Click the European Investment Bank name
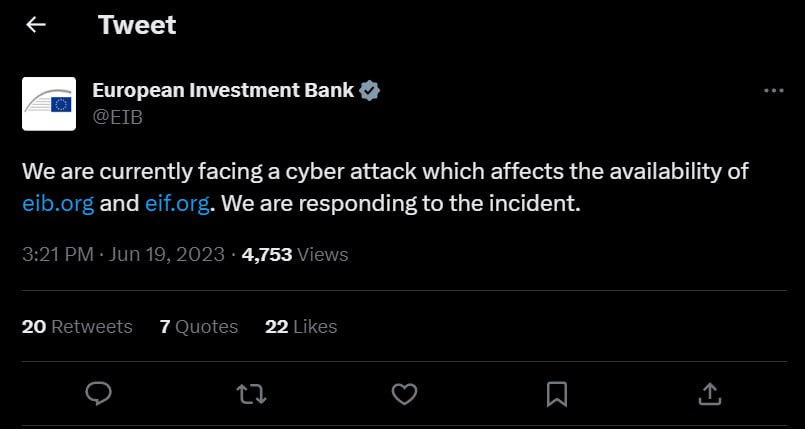The height and width of the screenshot is (429, 805). [x=223, y=90]
